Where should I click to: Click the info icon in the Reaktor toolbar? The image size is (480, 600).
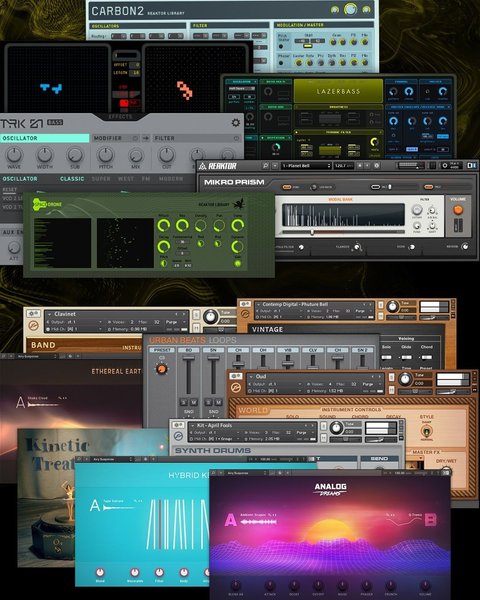[377, 166]
